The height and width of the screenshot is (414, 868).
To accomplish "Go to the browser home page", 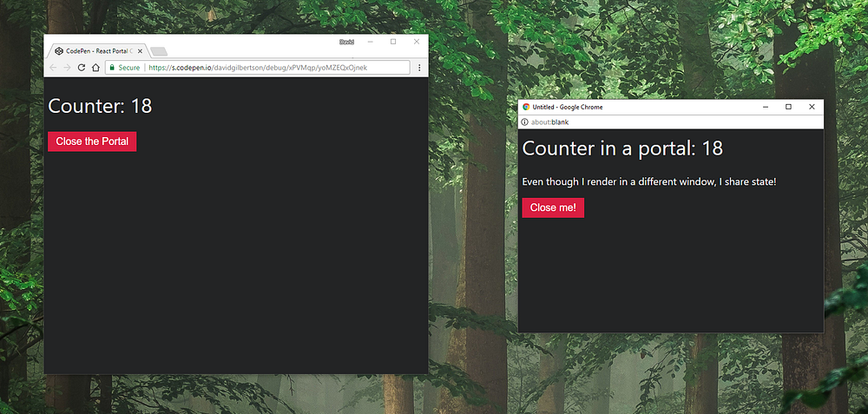I will coord(95,68).
